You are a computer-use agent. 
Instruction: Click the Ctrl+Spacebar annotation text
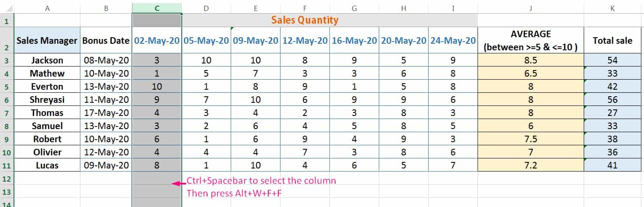[x=261, y=180]
